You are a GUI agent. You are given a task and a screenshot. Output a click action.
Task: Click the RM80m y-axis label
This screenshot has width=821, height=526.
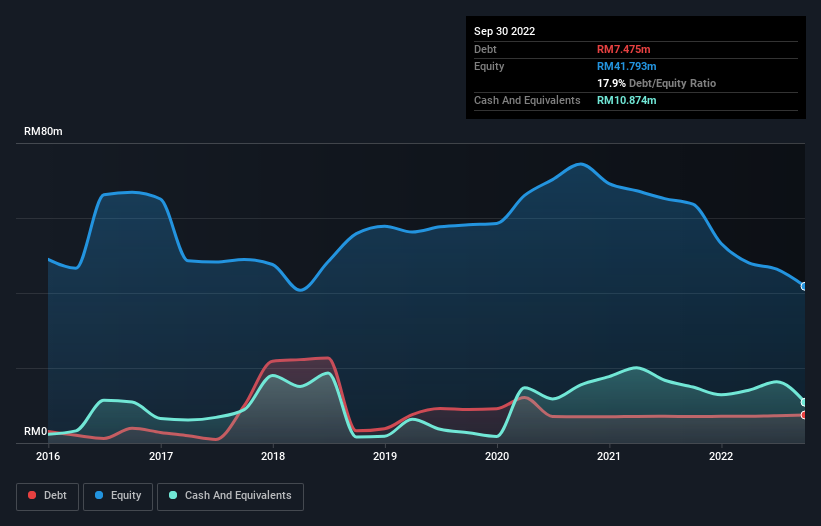point(43,131)
